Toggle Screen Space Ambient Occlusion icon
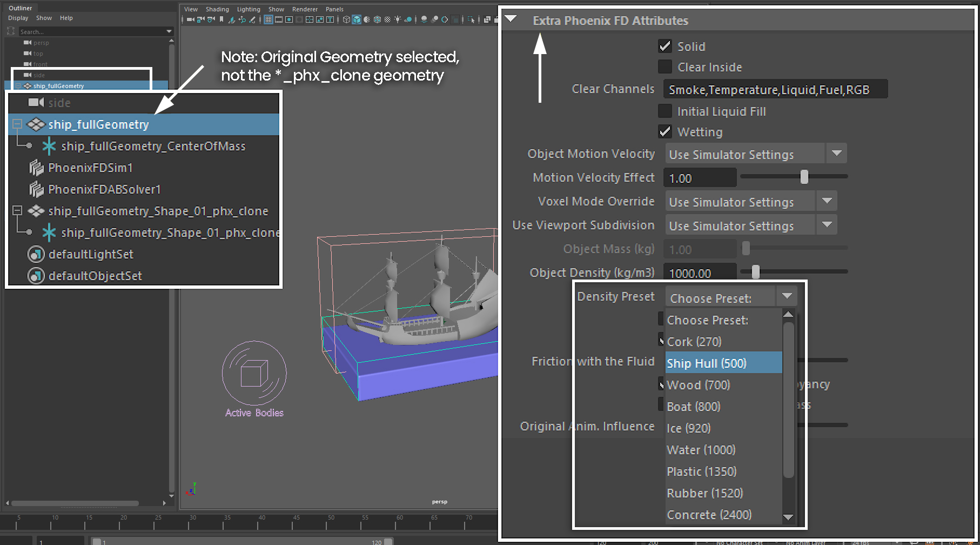 point(424,19)
